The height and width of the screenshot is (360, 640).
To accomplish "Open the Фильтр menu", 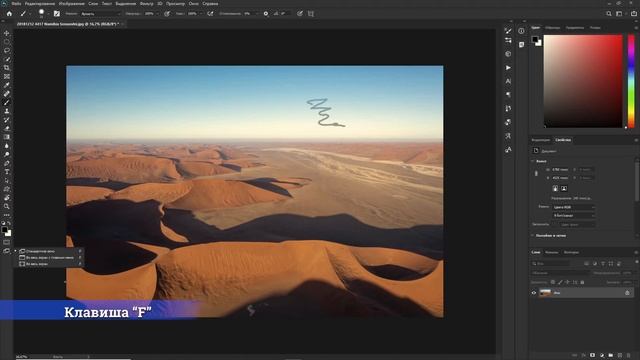I will click(147, 3).
